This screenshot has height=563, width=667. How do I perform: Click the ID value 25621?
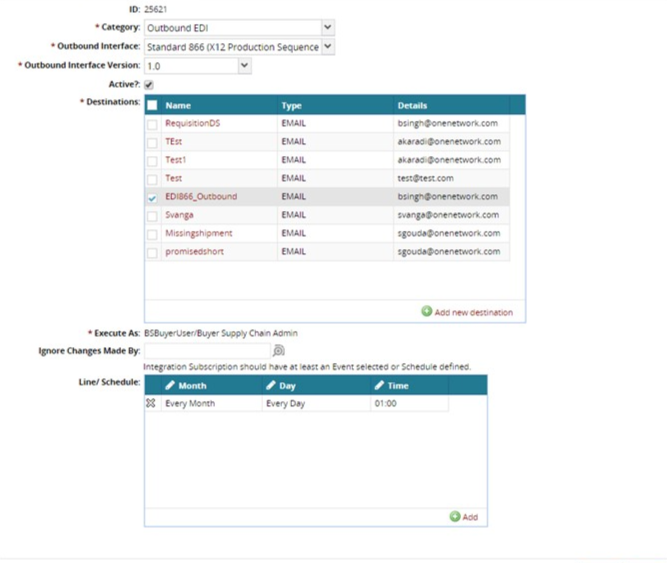click(156, 9)
